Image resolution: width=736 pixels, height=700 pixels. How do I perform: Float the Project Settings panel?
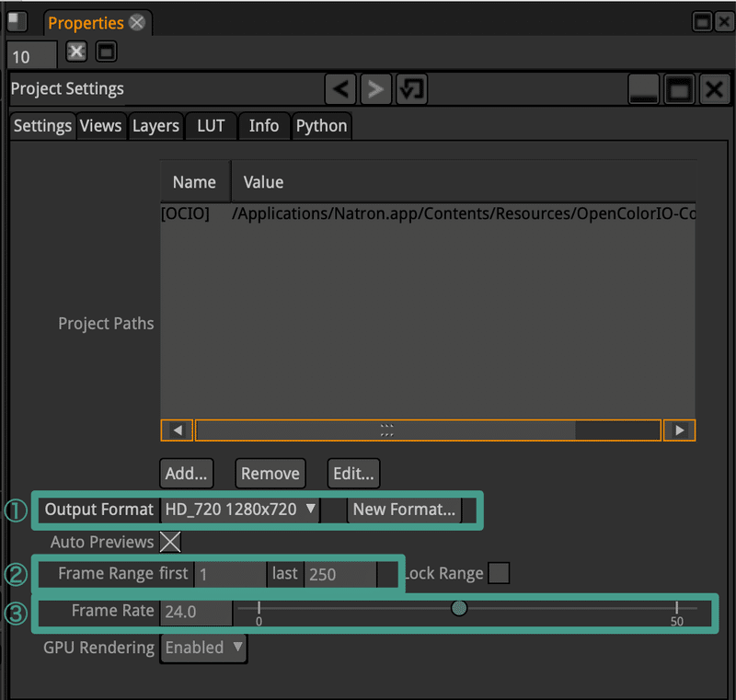(679, 89)
